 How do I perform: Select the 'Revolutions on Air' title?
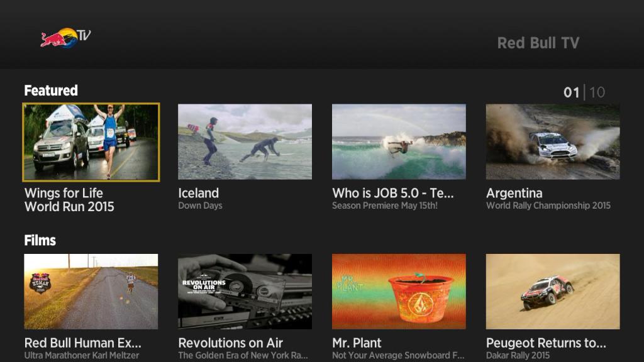(x=230, y=343)
